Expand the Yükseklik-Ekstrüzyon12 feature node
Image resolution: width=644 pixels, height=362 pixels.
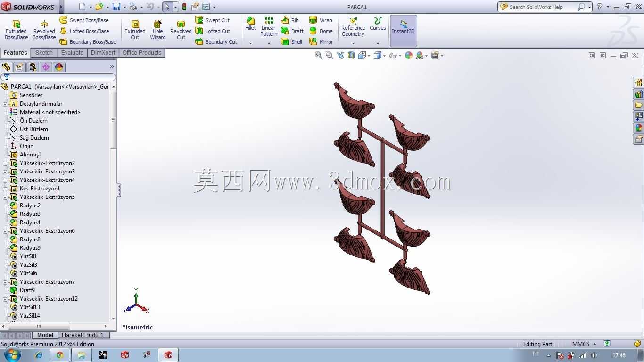(5, 299)
